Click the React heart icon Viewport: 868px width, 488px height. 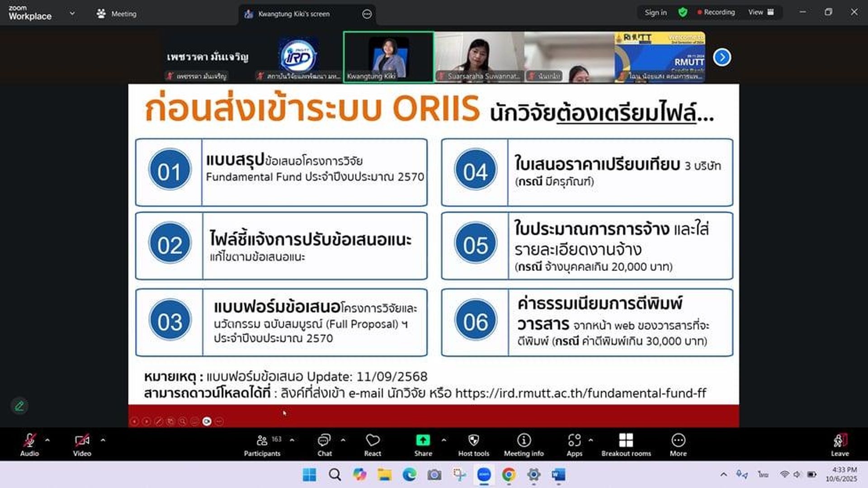tap(373, 445)
